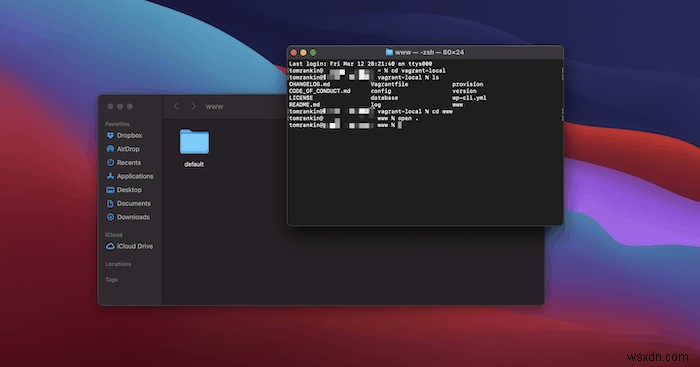The image size is (700, 367).
Task: Open Recents label in Finder sidebar
Action: (129, 163)
